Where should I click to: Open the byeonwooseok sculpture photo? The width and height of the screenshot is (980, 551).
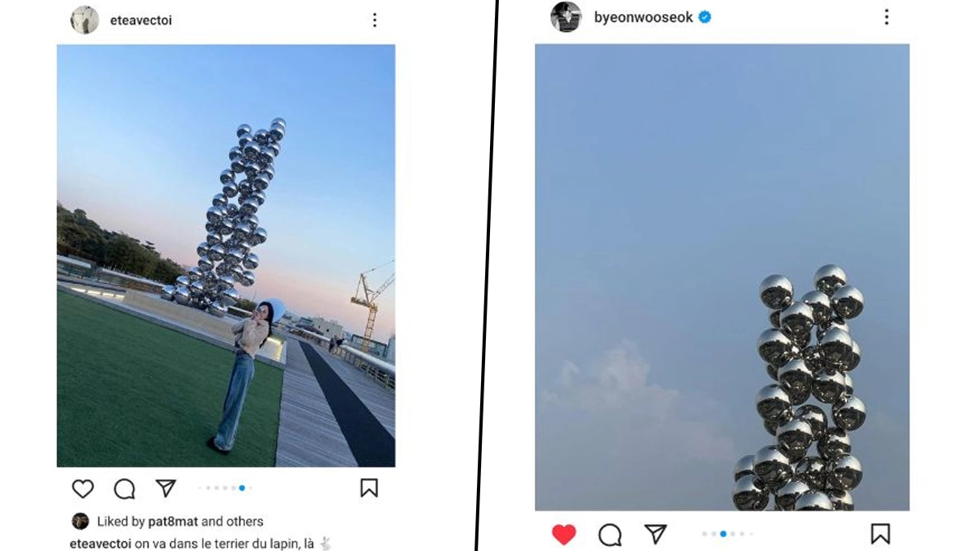[722, 278]
